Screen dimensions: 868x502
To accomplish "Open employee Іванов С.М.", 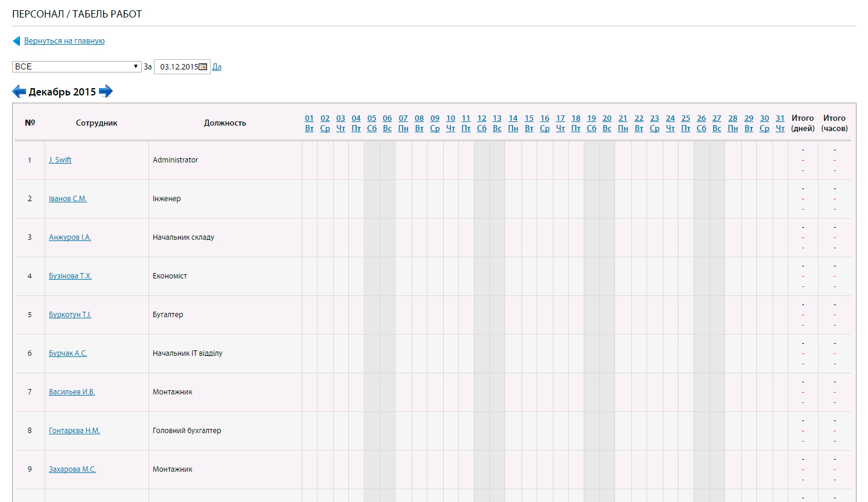I will coord(68,199).
